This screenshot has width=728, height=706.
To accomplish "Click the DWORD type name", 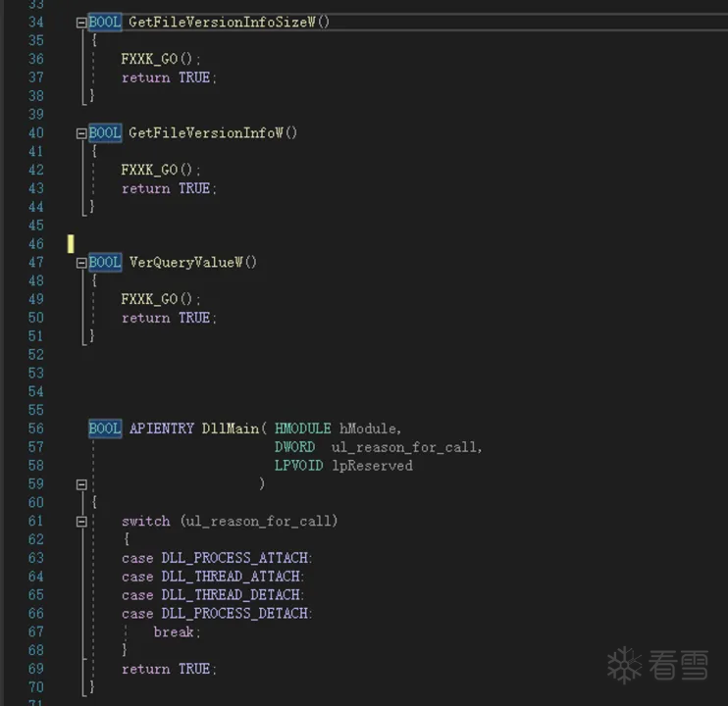I will pyautogui.click(x=294, y=447).
